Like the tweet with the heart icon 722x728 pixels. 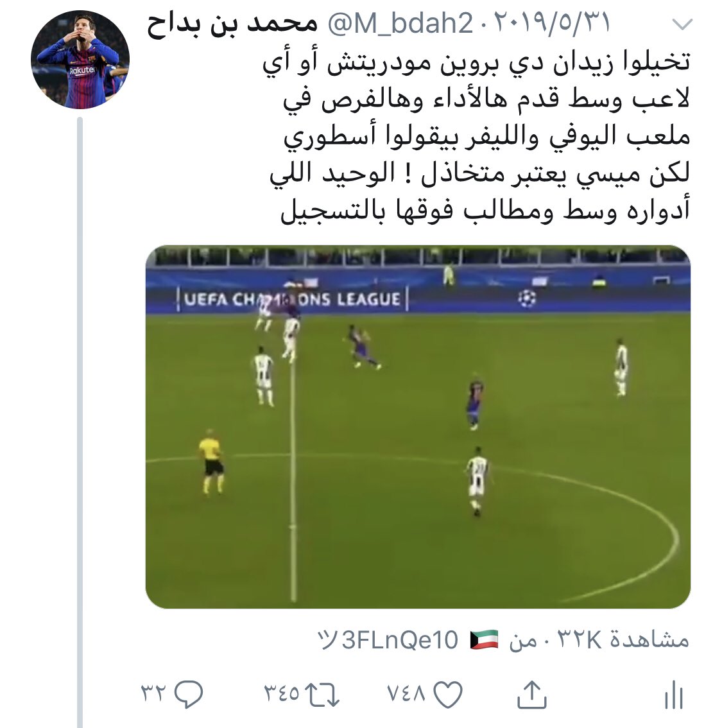click(448, 695)
